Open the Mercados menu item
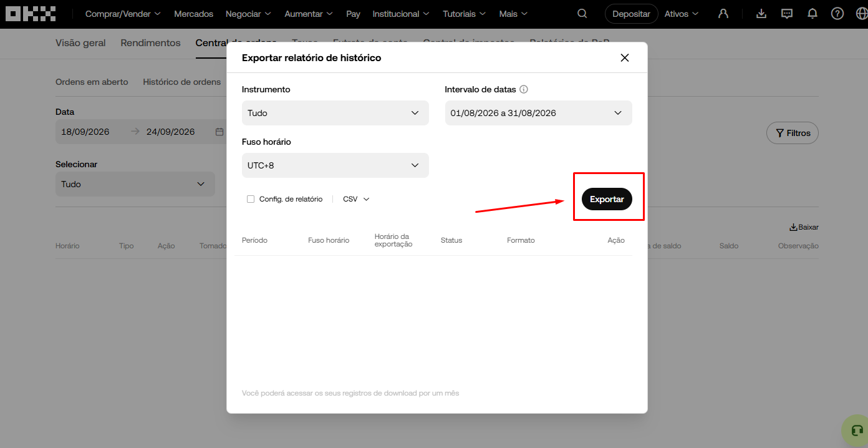The height and width of the screenshot is (448, 868). pyautogui.click(x=193, y=14)
